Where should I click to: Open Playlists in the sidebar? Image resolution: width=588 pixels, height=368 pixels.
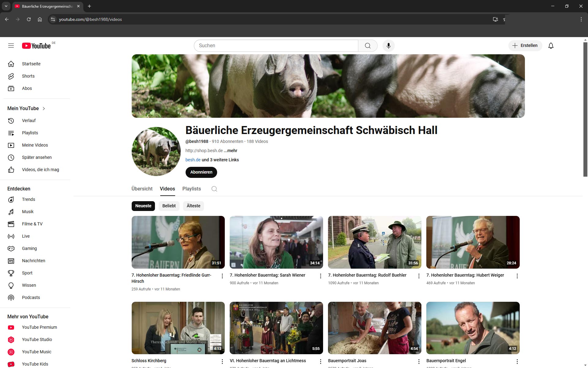[30, 133]
